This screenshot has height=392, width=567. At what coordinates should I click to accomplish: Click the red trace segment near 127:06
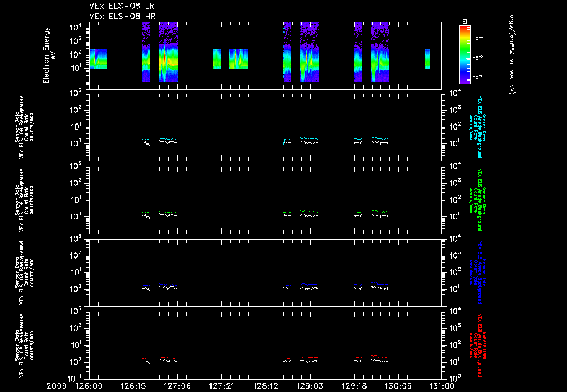tap(168, 358)
